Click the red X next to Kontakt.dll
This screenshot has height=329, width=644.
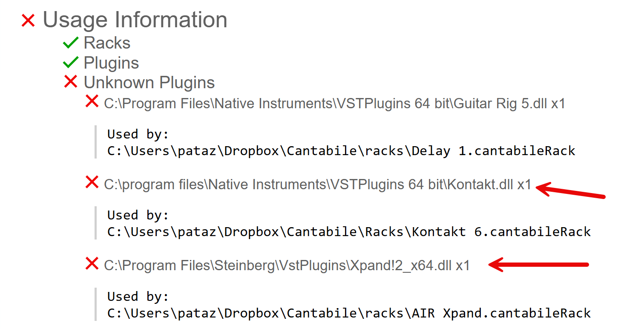pyautogui.click(x=92, y=182)
